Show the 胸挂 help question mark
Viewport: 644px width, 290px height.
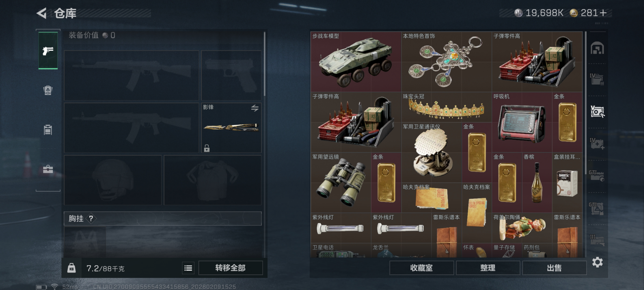pos(91,219)
